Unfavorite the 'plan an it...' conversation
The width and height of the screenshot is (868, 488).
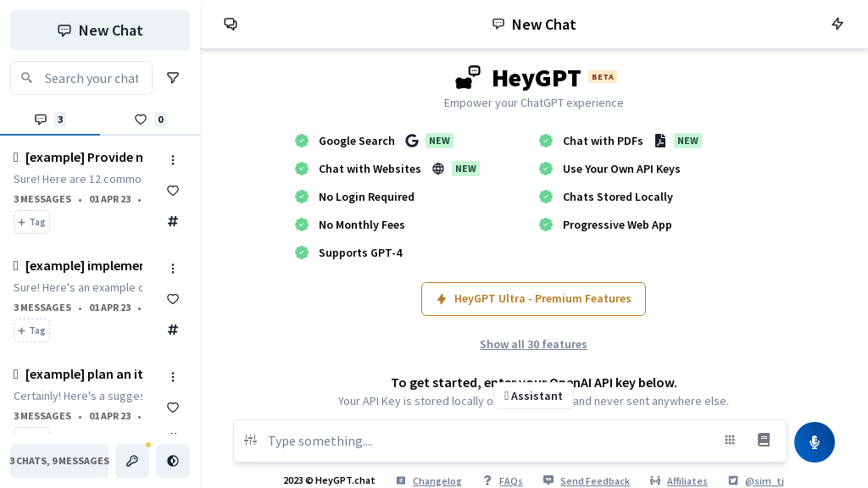tap(173, 408)
